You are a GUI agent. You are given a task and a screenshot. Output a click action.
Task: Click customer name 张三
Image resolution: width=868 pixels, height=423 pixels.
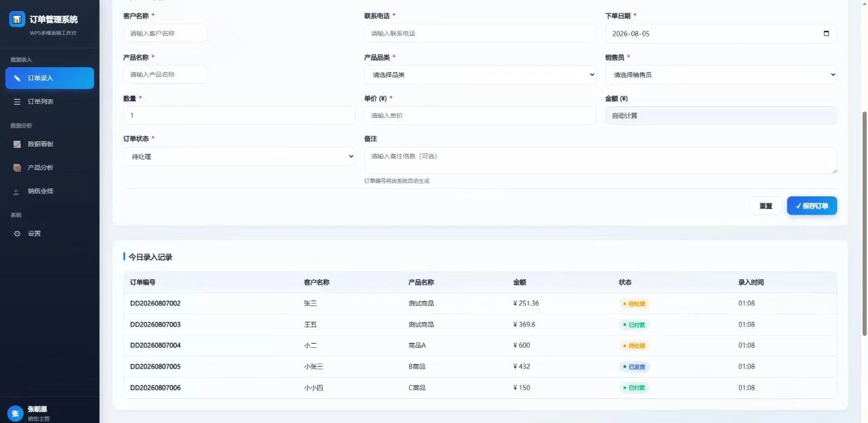pyautogui.click(x=310, y=304)
